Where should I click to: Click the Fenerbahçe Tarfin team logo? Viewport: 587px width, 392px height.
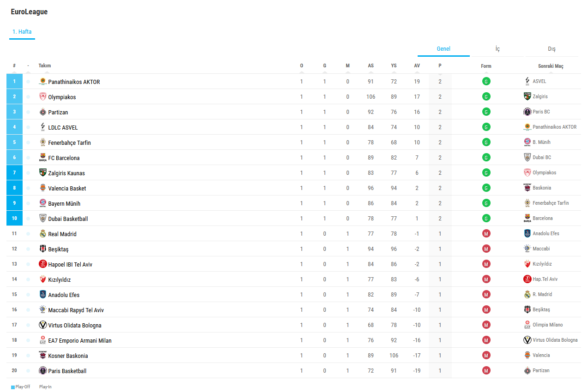[x=43, y=143]
